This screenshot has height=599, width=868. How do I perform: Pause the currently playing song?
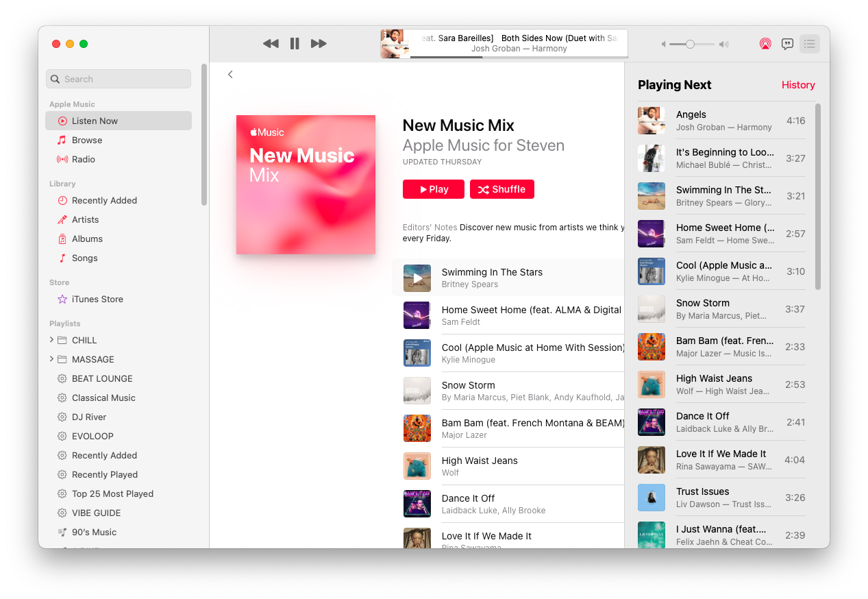coord(295,44)
